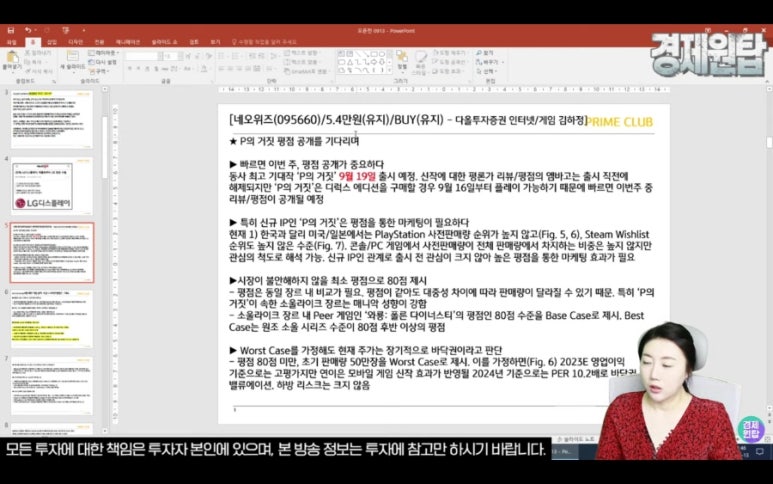773x484 pixels.
Task: Increase font size with the larger A icon
Action: point(188,56)
